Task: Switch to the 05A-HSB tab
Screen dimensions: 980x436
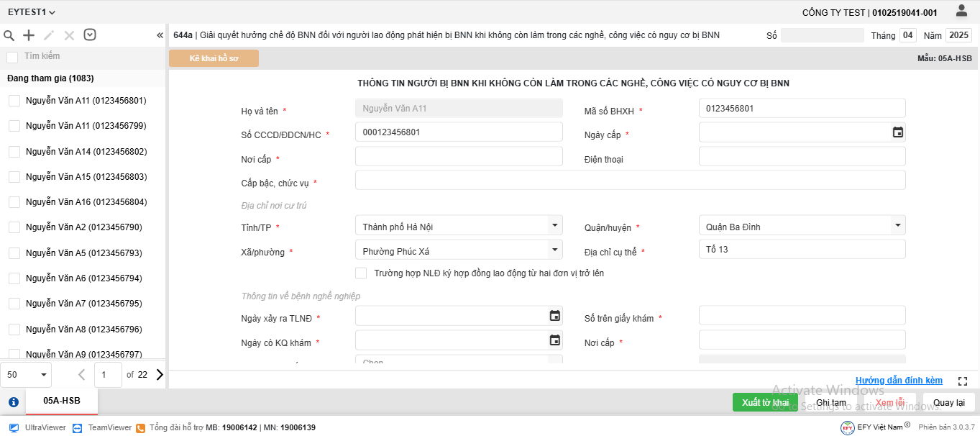Action: pos(62,401)
